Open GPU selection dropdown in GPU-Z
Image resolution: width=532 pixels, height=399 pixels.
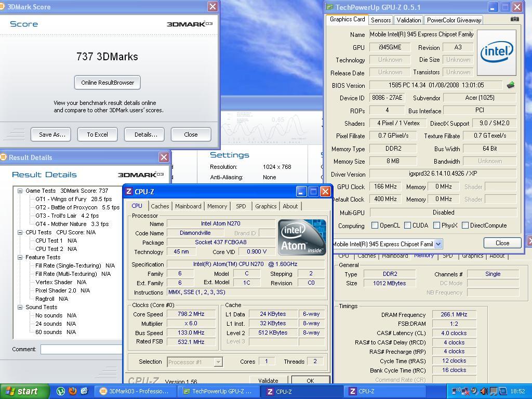[438, 244]
